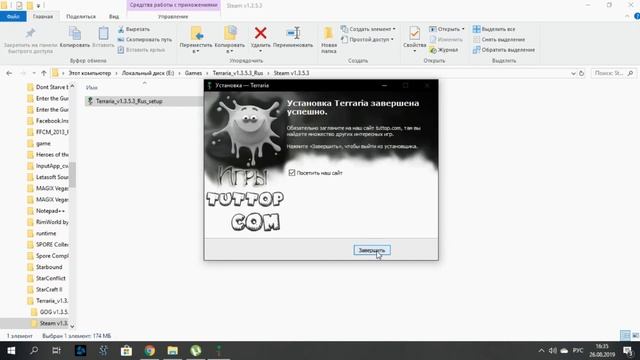
Task: Open the Windows Start menu
Action: (11, 351)
